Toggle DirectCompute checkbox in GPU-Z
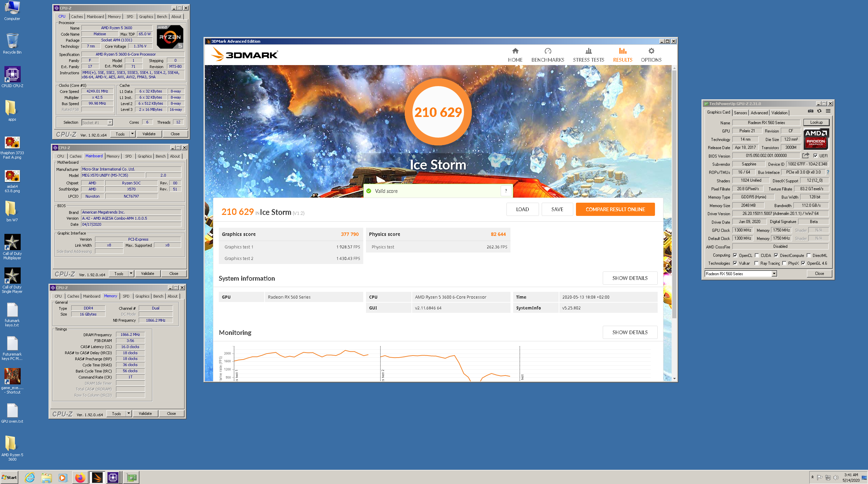Viewport: 868px width, 484px height. tap(776, 255)
